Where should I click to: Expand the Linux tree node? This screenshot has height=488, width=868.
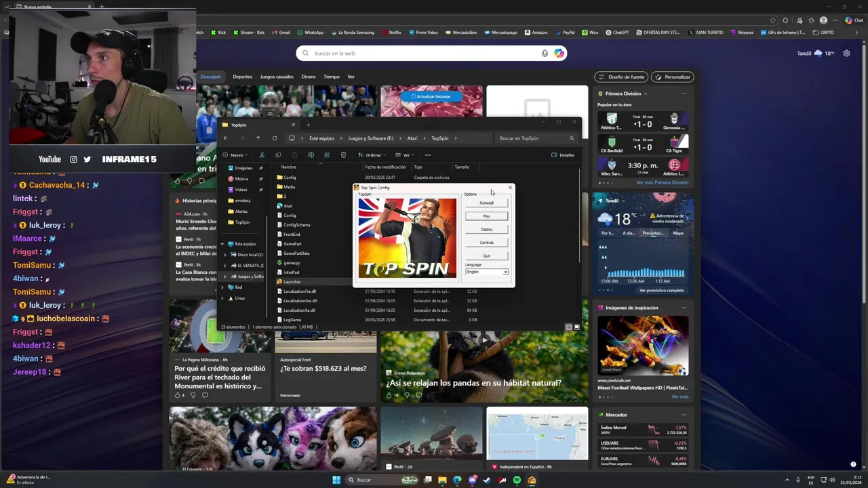(222, 298)
